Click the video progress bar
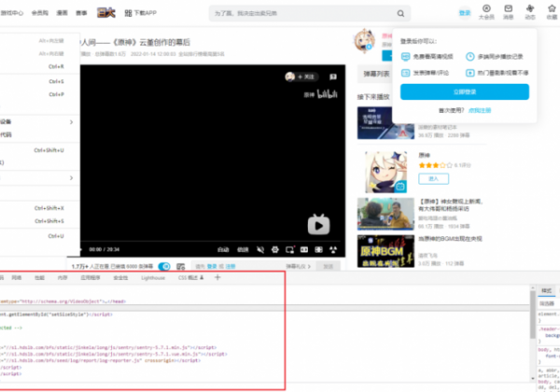 pyautogui.click(x=213, y=241)
